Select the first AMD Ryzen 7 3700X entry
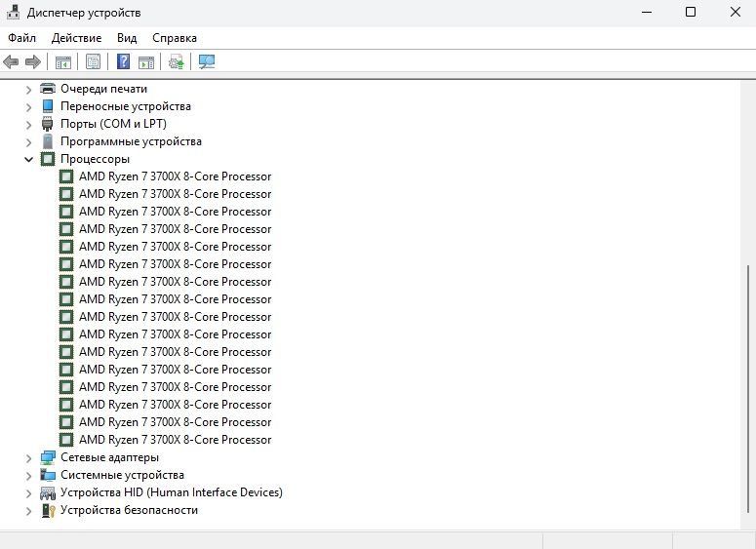The height and width of the screenshot is (549, 756). [x=175, y=176]
